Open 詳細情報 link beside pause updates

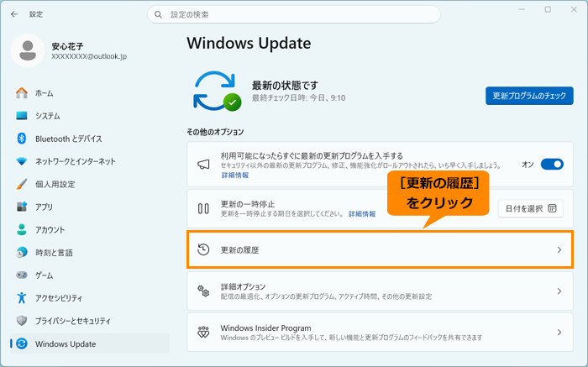coord(362,213)
